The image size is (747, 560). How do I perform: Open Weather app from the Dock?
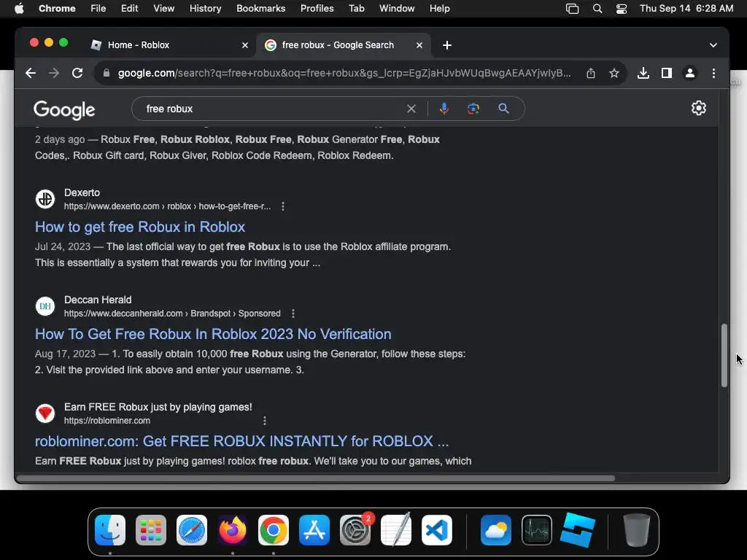[496, 530]
